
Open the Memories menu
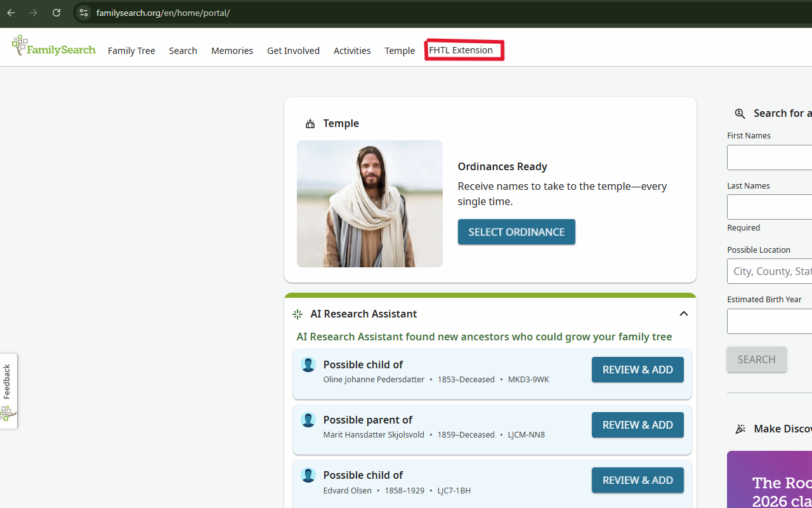click(232, 51)
